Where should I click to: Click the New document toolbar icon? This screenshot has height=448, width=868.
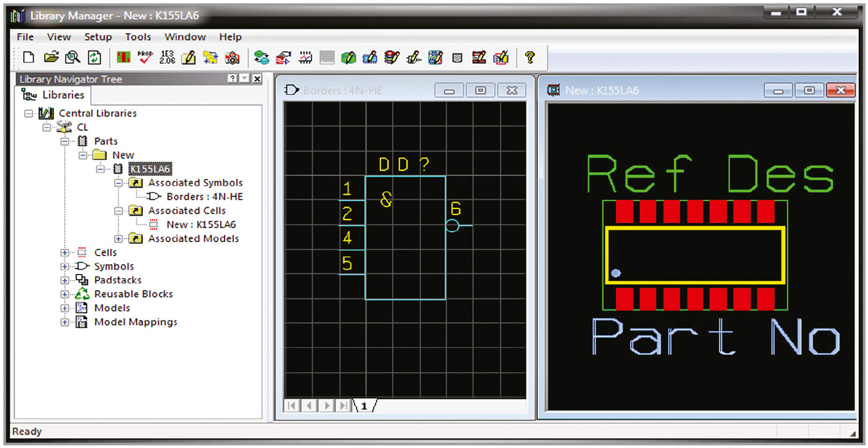click(28, 58)
